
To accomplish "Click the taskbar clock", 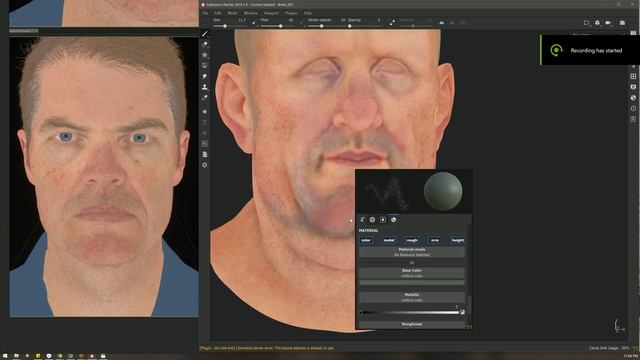I will [631, 356].
